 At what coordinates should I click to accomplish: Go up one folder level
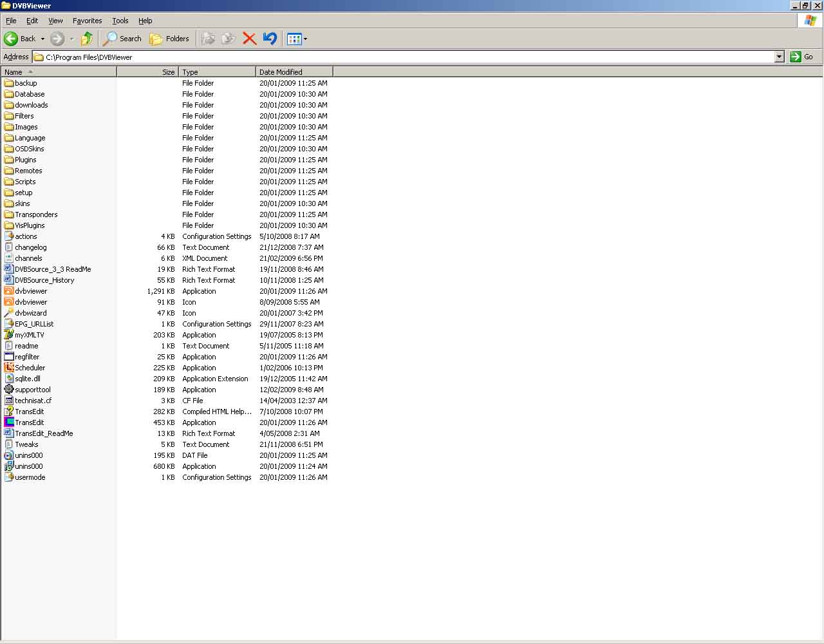point(87,39)
